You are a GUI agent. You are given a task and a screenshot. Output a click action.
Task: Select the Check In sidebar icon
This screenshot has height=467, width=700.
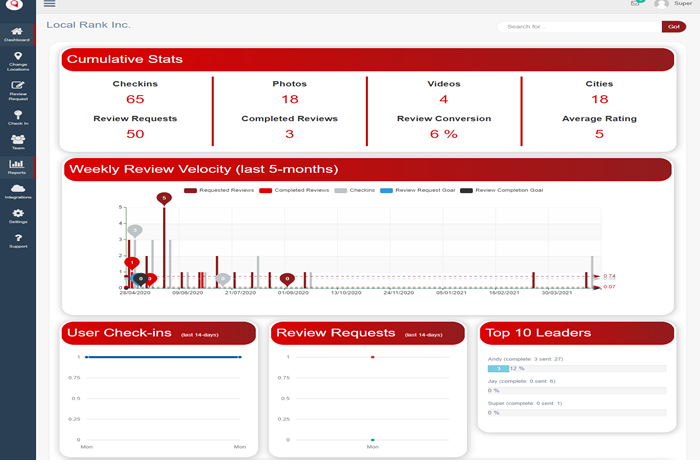[x=17, y=116]
